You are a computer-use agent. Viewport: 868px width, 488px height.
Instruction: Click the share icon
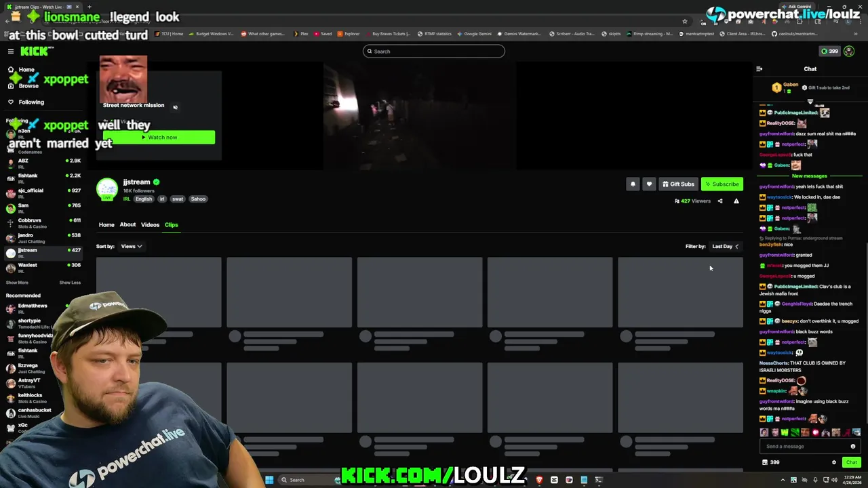(x=720, y=201)
